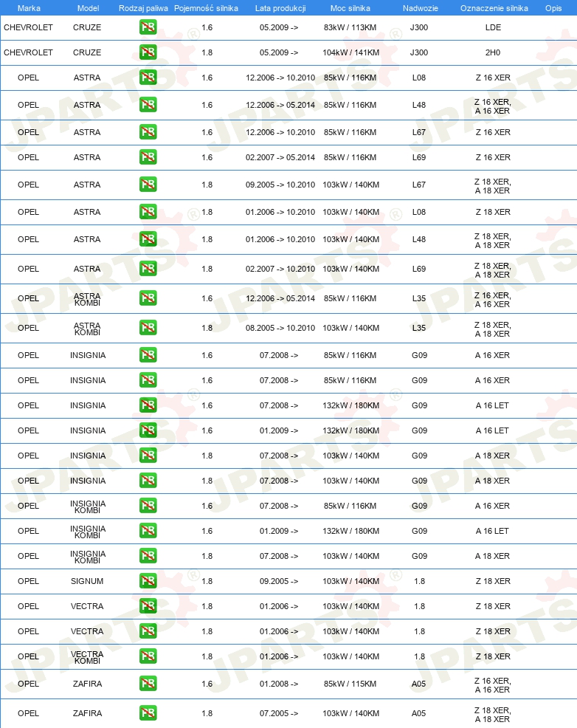Click petrol icon in Astra 1.8 L69 row
Viewport: 577px width, 728px height.
[148, 269]
